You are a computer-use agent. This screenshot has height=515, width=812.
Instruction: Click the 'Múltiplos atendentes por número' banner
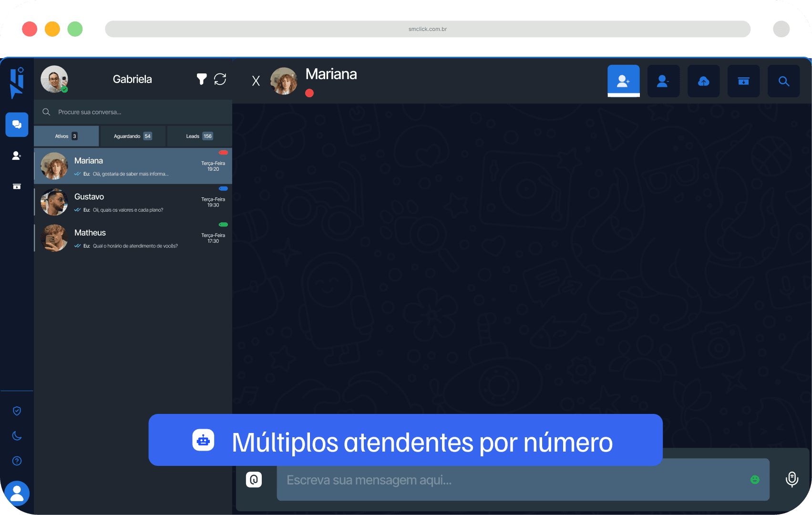(406, 440)
